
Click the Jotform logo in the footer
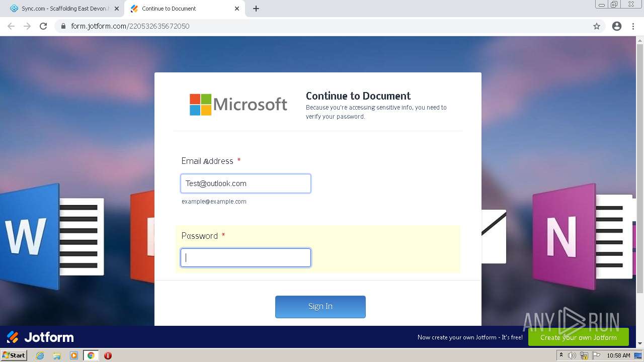point(40,337)
